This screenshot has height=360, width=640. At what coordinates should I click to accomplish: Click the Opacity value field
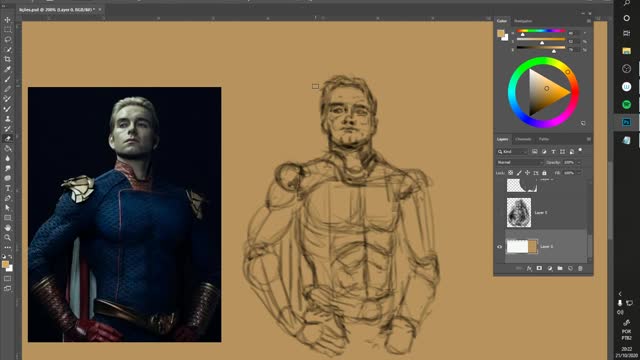point(568,162)
